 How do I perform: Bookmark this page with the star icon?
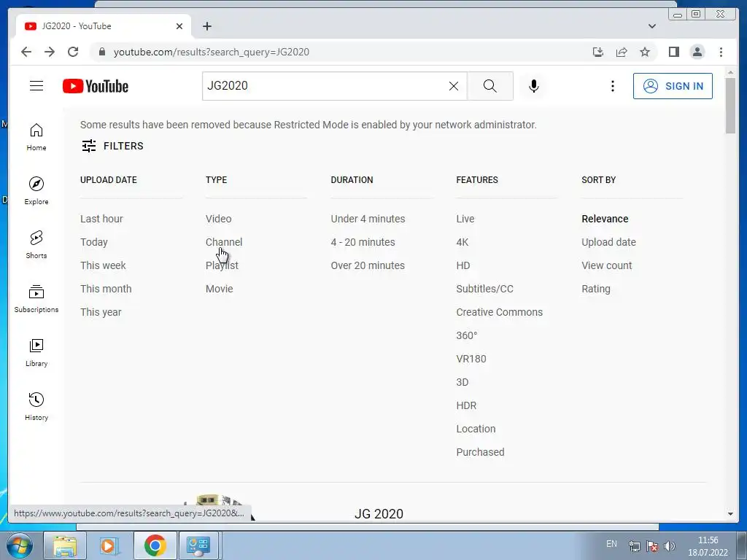(645, 52)
